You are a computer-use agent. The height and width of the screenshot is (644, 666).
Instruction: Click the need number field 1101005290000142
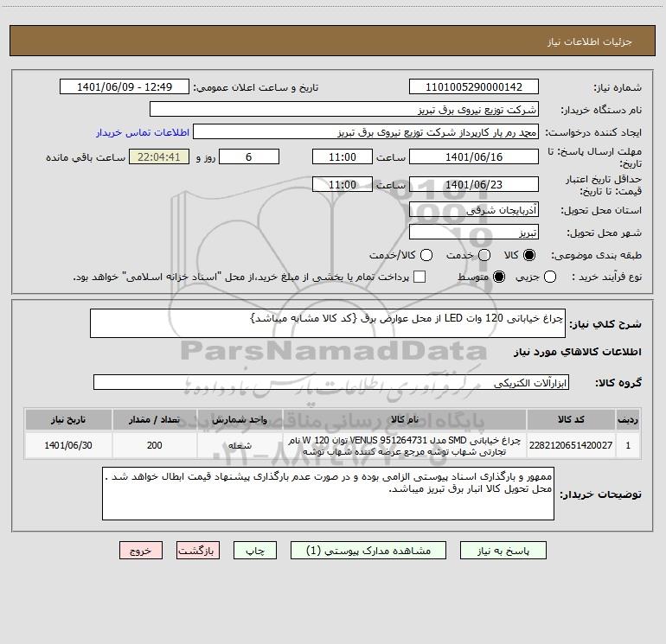[x=474, y=87]
